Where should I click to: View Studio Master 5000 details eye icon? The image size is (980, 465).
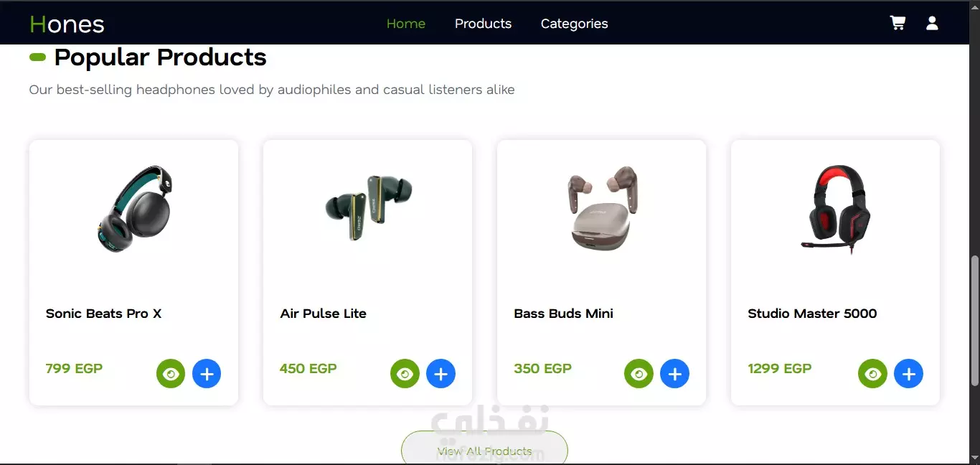point(872,374)
